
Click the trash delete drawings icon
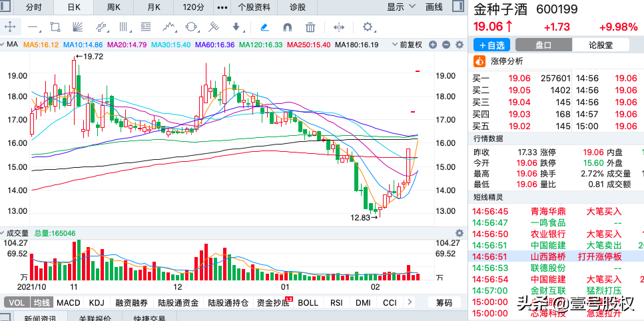coord(310,27)
